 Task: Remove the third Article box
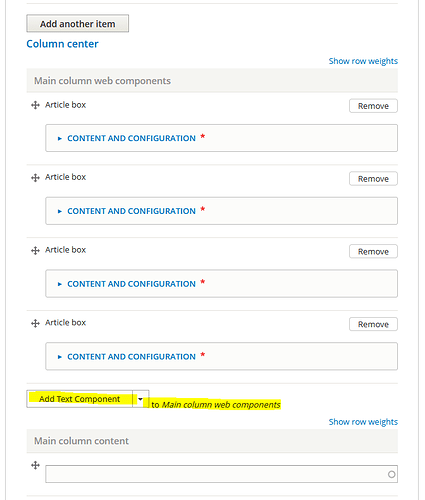[373, 251]
